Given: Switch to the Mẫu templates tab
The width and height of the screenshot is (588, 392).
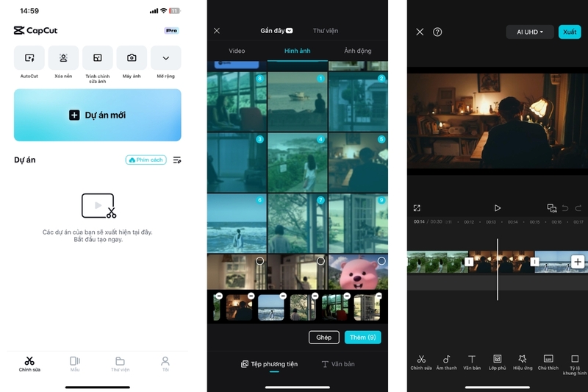Looking at the screenshot, I should click(x=75, y=364).
